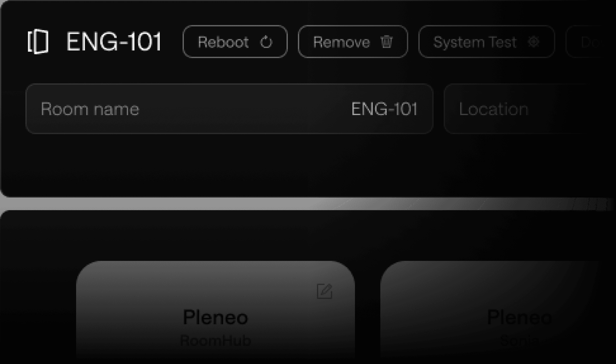The height and width of the screenshot is (364, 616).
Task: Click the trash can icon
Action: coord(387,41)
